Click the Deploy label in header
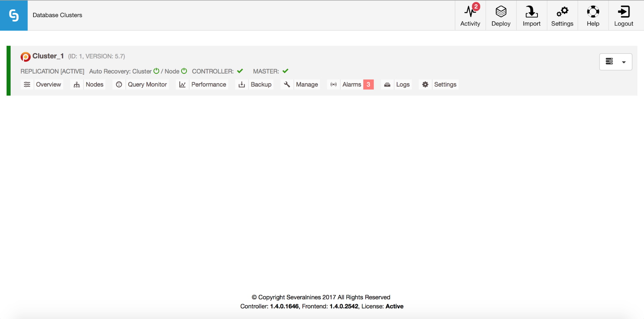 [x=501, y=24]
